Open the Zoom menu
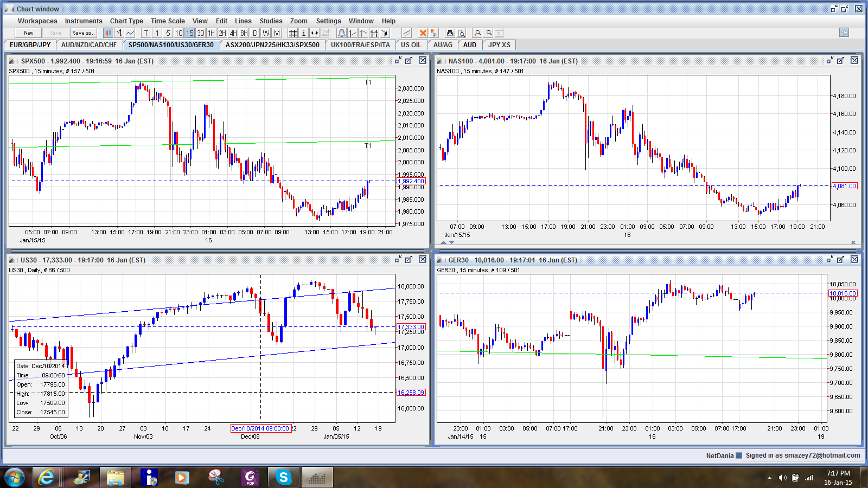Screen dimensions: 868x488 tap(298, 21)
